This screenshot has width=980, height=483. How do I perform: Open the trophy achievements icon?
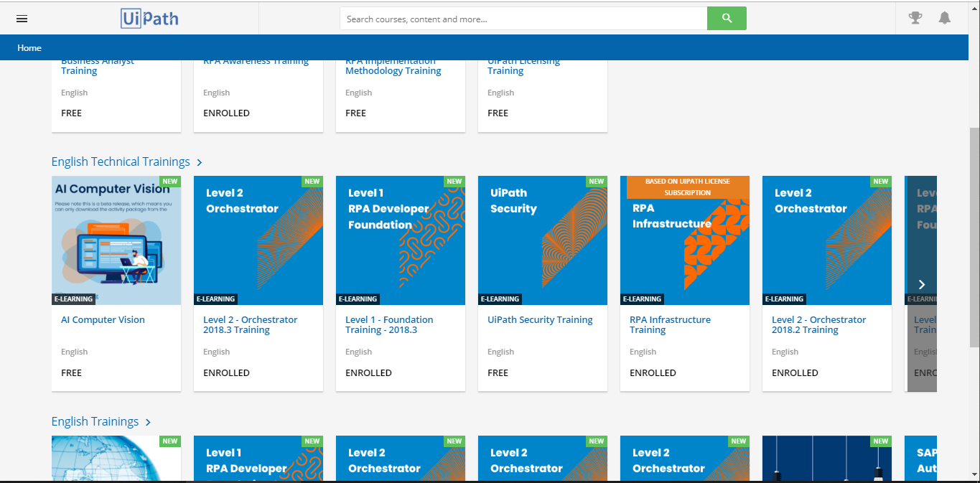coord(915,18)
